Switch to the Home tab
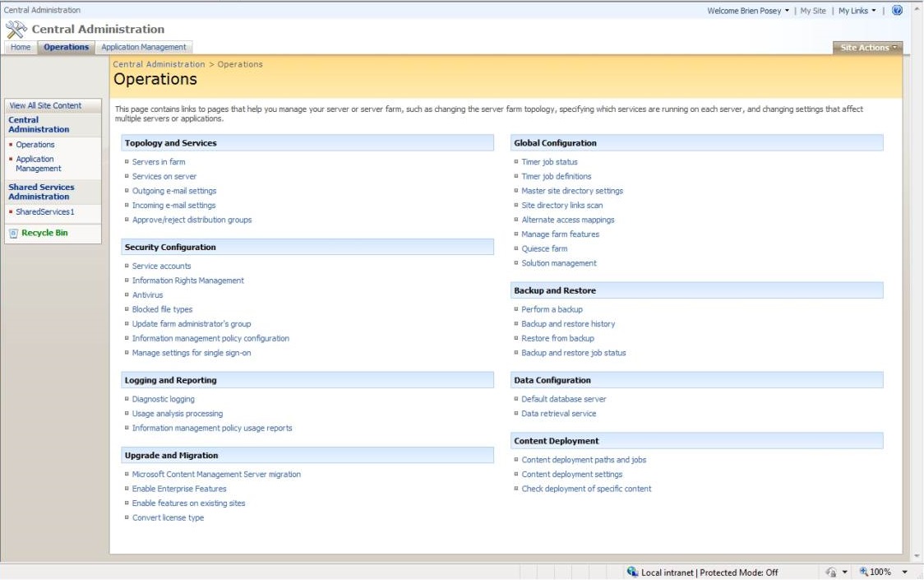The width and height of the screenshot is (924, 580). [20, 47]
